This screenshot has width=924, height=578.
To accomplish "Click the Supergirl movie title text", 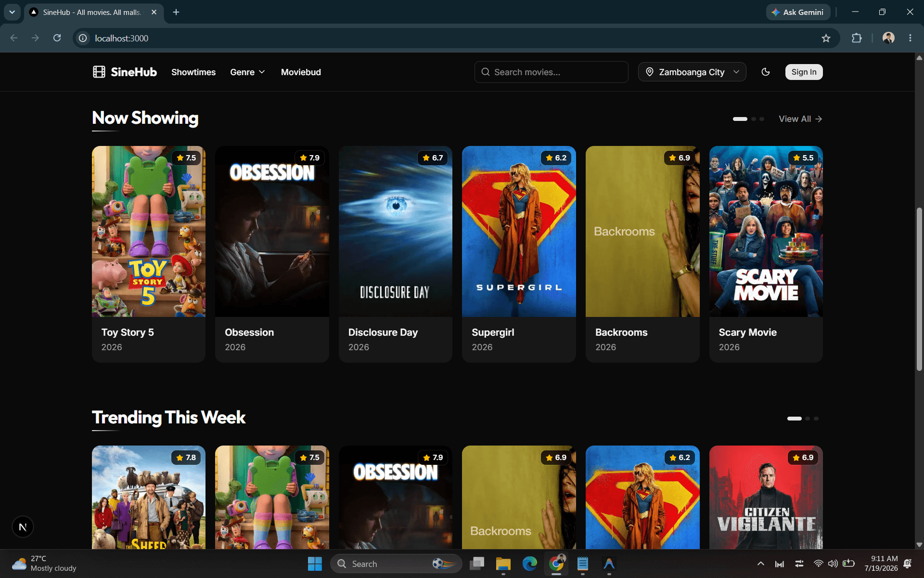I will (493, 332).
